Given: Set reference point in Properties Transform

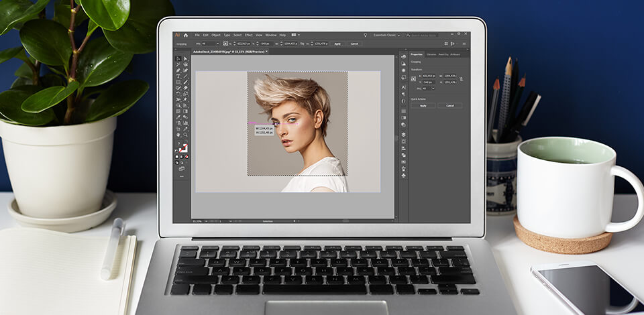Looking at the screenshot, I should [x=413, y=79].
